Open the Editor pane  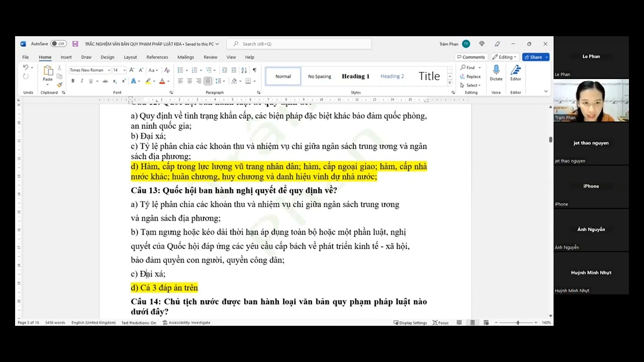coord(516,73)
